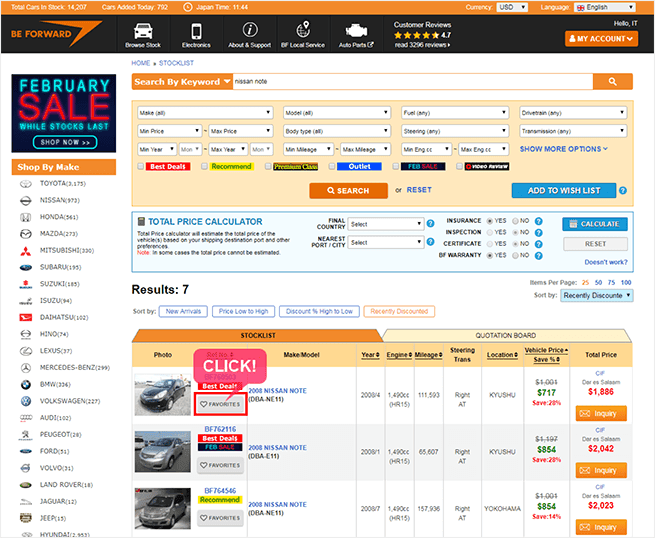The height and width of the screenshot is (538, 655).
Task: Expand Show More Options
Action: [564, 149]
